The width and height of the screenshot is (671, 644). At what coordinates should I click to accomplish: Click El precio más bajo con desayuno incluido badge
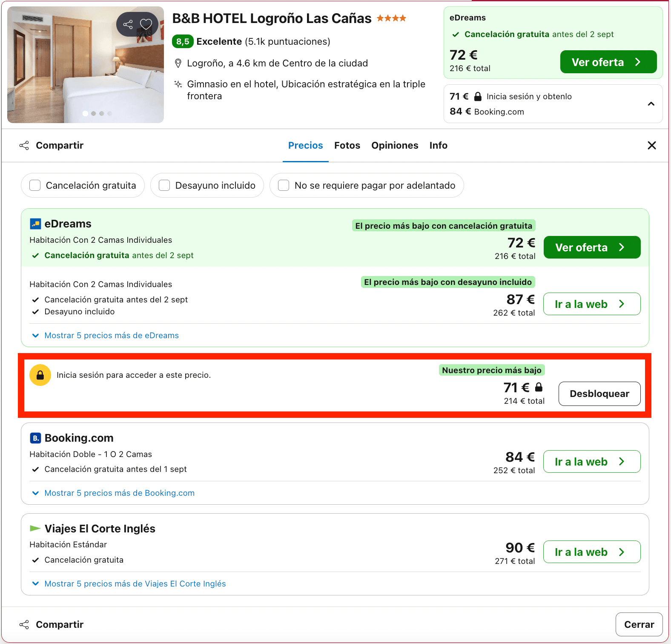coord(448,282)
